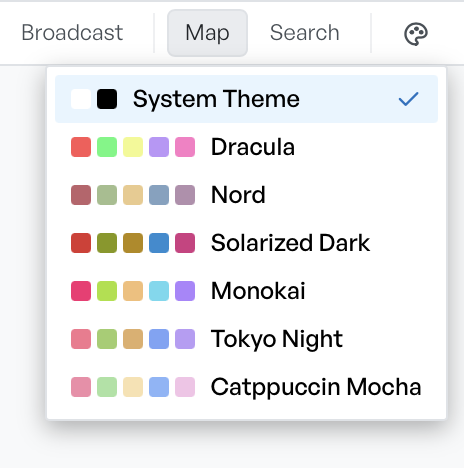
Task: Click Catppuccin Mocha's light pink swatch
Action: (x=185, y=387)
